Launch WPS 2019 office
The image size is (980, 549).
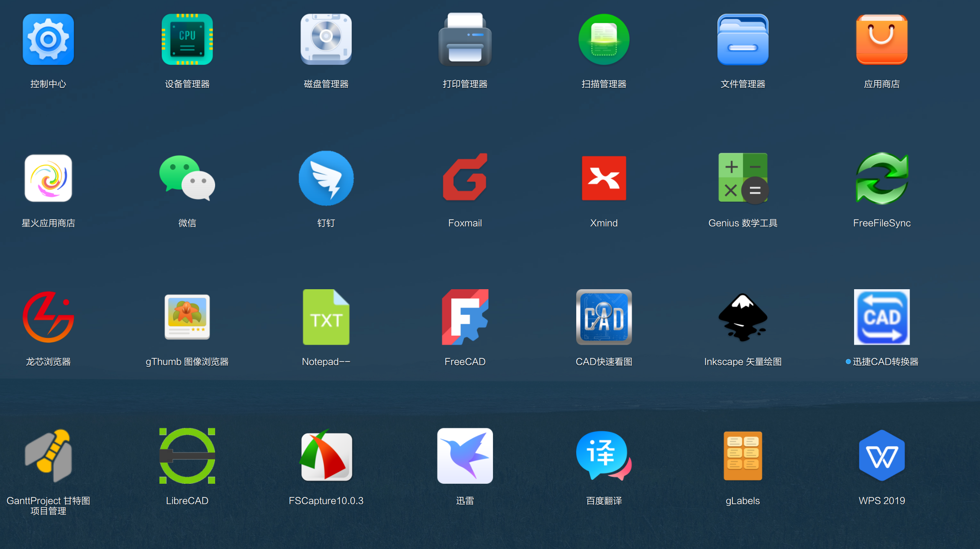tap(882, 456)
